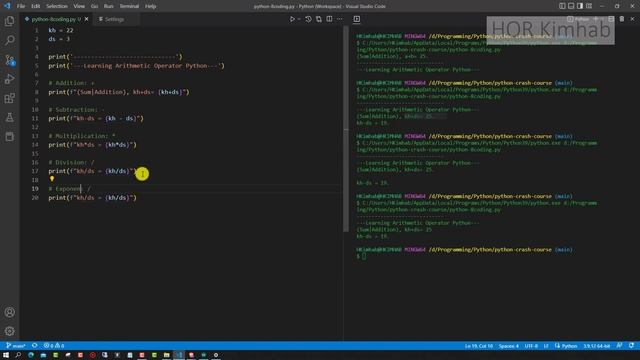This screenshot has height=360, width=640.
Task: Open the Edit menu
Action: pyautogui.click(x=36, y=6)
